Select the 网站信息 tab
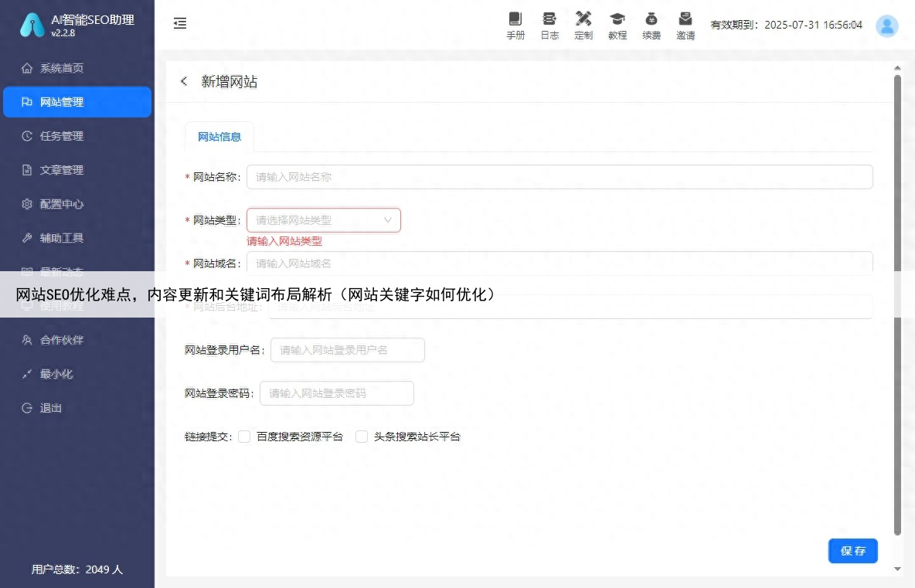The width and height of the screenshot is (915, 588). (219, 137)
